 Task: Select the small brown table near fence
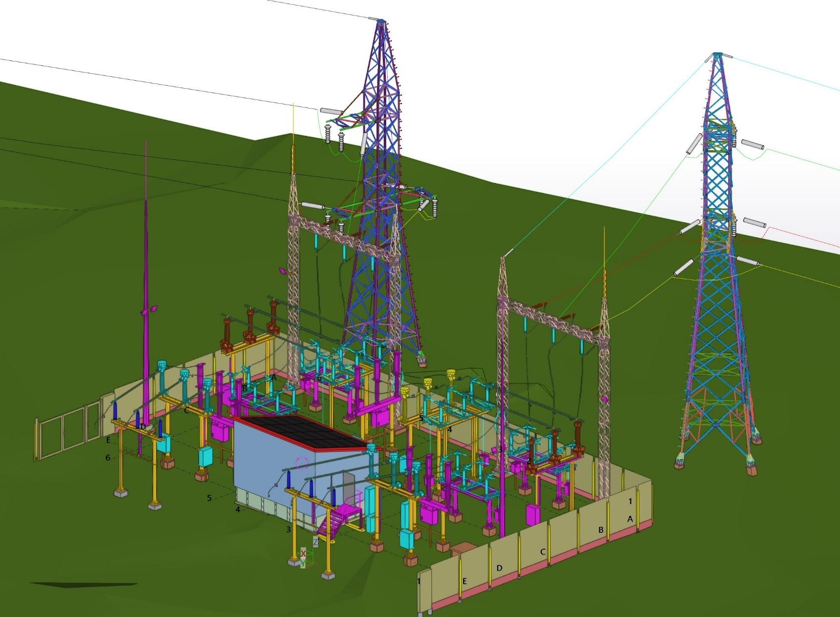462,548
